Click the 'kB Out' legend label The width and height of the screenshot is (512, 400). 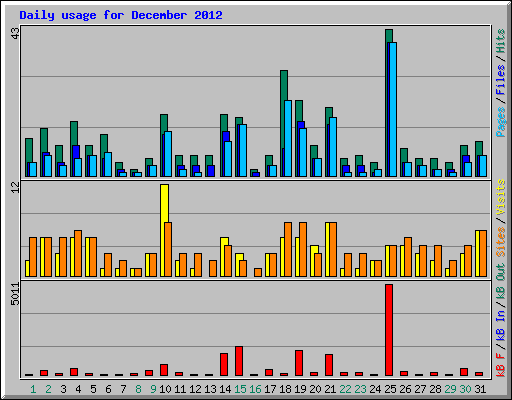(x=501, y=282)
